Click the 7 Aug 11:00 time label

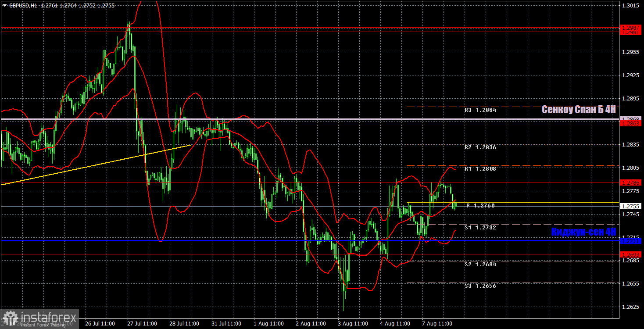pos(437,324)
